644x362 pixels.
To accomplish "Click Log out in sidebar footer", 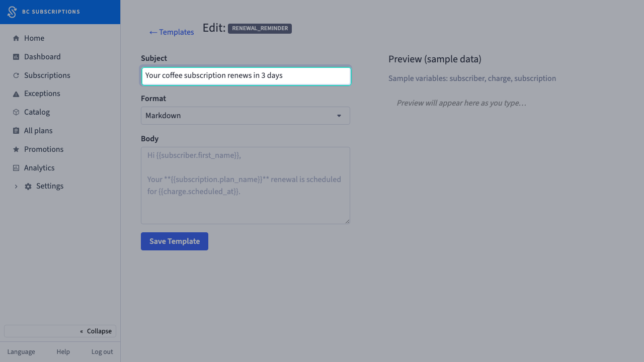I will coord(102,352).
